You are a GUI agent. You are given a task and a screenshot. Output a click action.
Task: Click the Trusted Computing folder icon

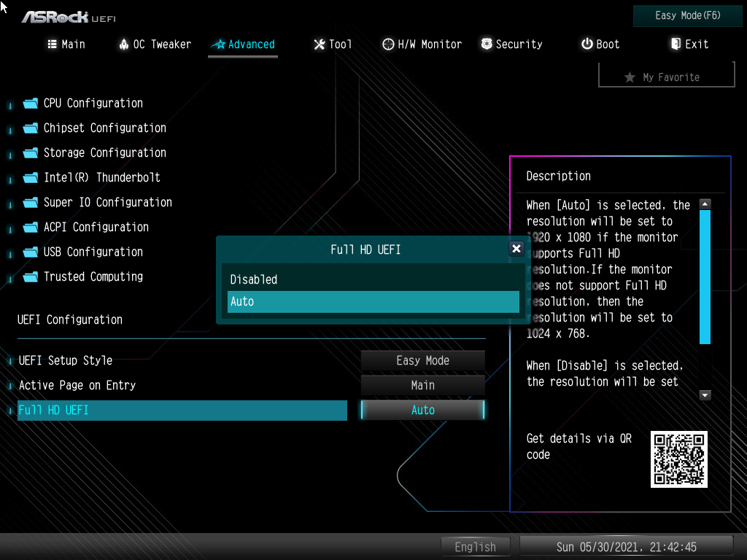tap(30, 277)
